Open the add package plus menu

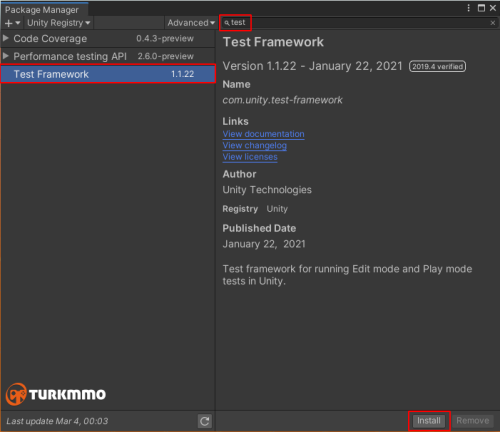12,23
